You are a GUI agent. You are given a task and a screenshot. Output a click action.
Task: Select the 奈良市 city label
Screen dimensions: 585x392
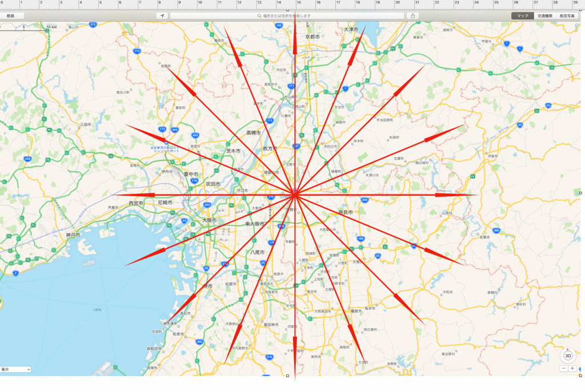pyautogui.click(x=345, y=212)
